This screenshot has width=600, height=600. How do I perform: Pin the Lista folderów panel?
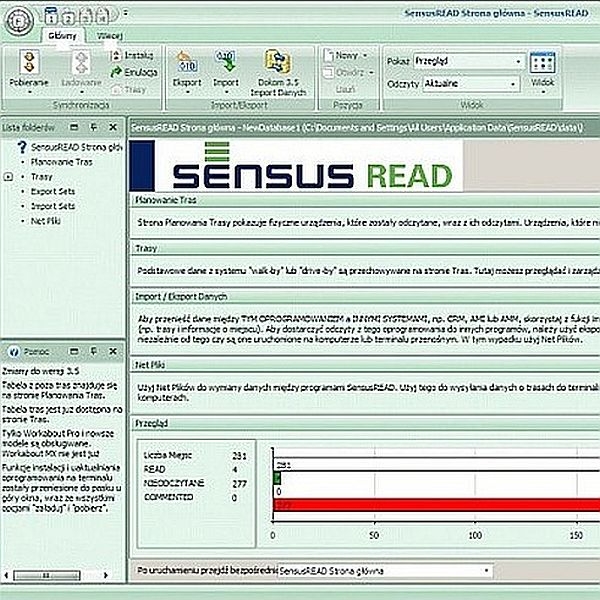[94, 127]
